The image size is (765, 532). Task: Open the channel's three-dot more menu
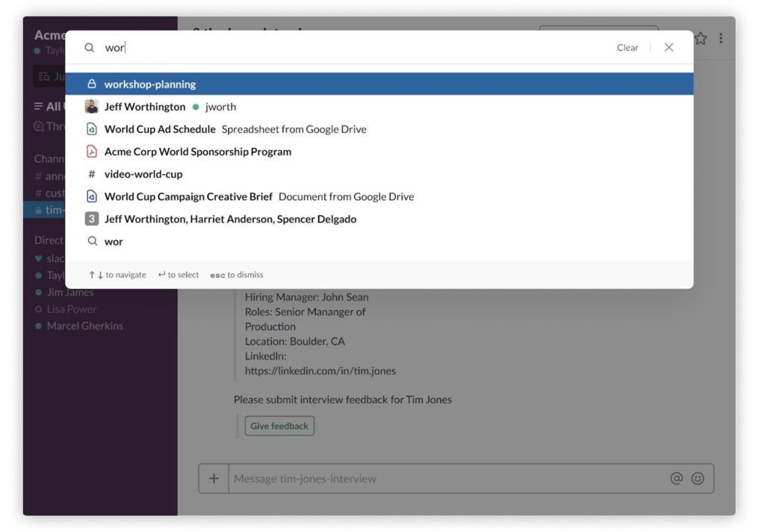pyautogui.click(x=721, y=38)
